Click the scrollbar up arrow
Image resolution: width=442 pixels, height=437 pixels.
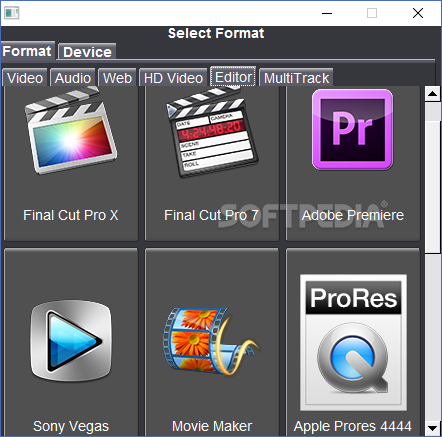(x=433, y=94)
